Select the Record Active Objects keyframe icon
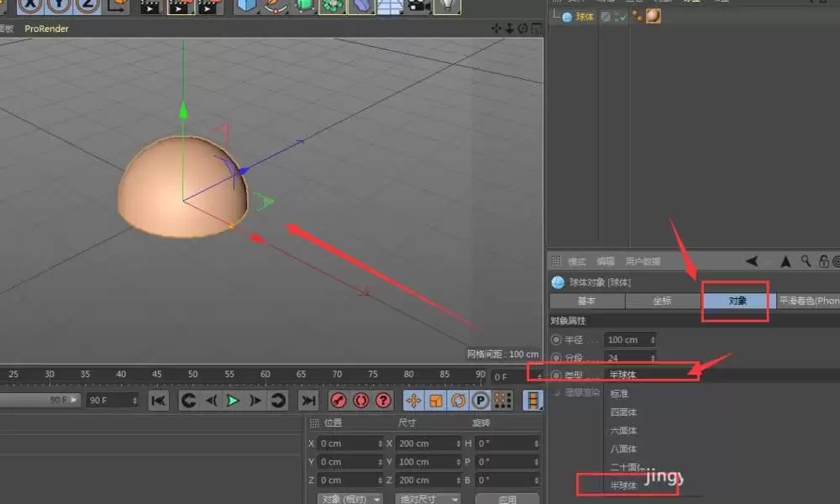Screen dimensions: 840x504 click(339, 400)
